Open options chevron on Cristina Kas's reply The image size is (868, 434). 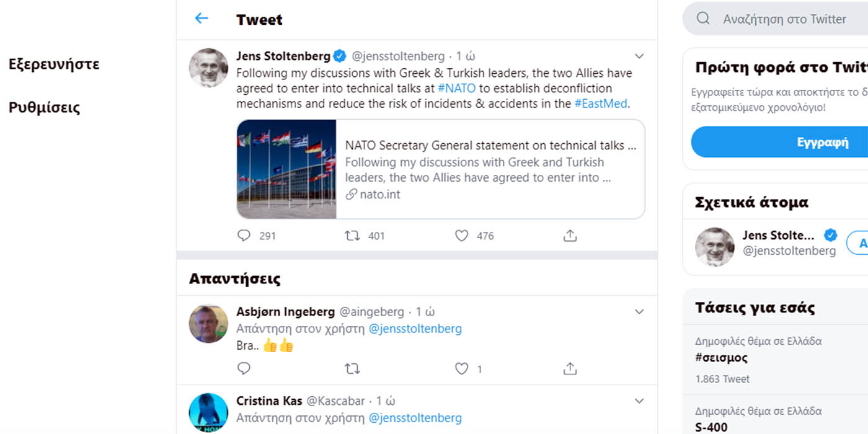click(639, 401)
